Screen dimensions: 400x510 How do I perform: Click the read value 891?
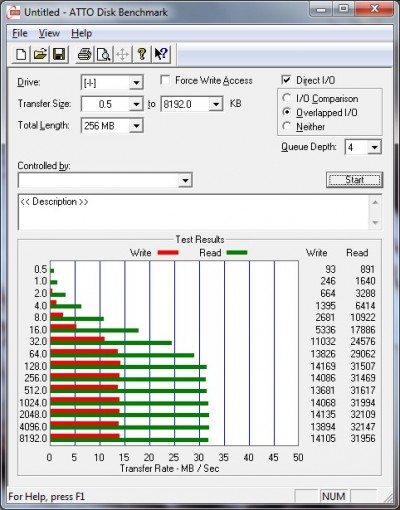367,269
